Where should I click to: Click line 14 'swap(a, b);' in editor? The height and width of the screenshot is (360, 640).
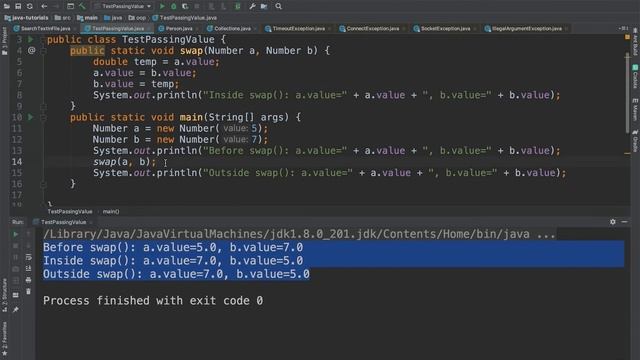pos(124,162)
